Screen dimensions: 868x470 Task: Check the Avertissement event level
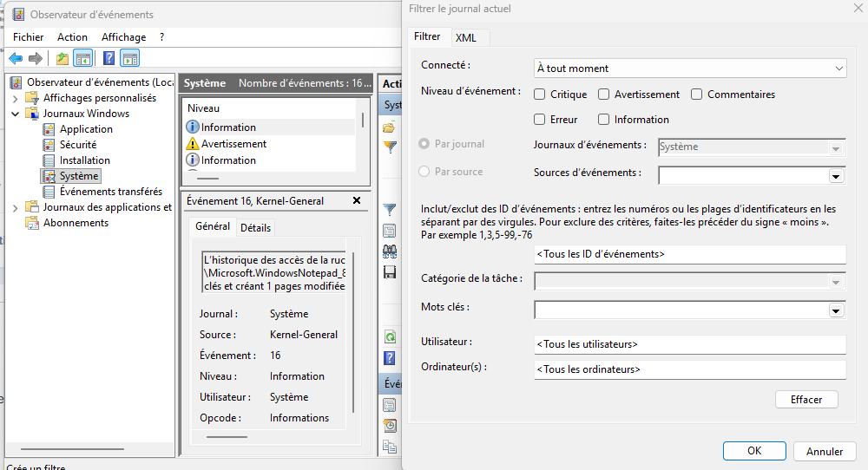[x=604, y=95]
